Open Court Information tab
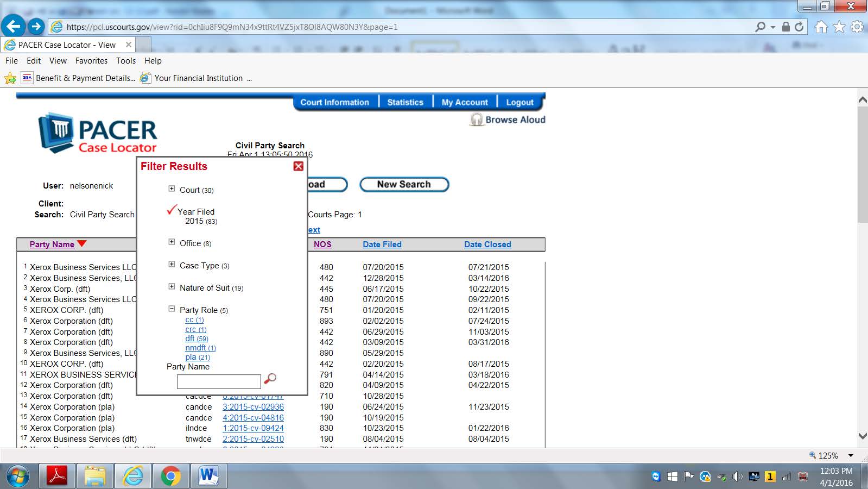868x489 pixels. 334,102
